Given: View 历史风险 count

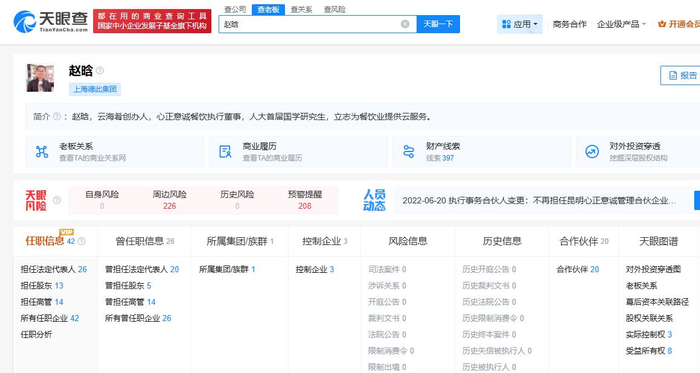Looking at the screenshot, I should [x=237, y=200].
